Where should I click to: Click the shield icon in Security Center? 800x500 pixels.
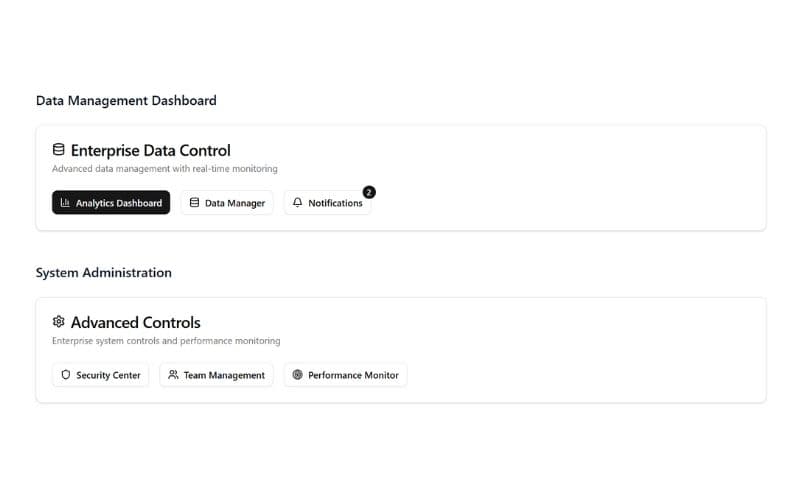pyautogui.click(x=66, y=375)
